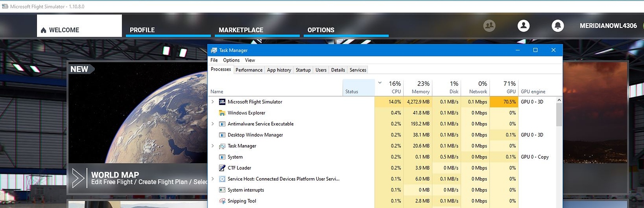
Task: Click the Snipping Tool scissors icon
Action: pos(222,201)
